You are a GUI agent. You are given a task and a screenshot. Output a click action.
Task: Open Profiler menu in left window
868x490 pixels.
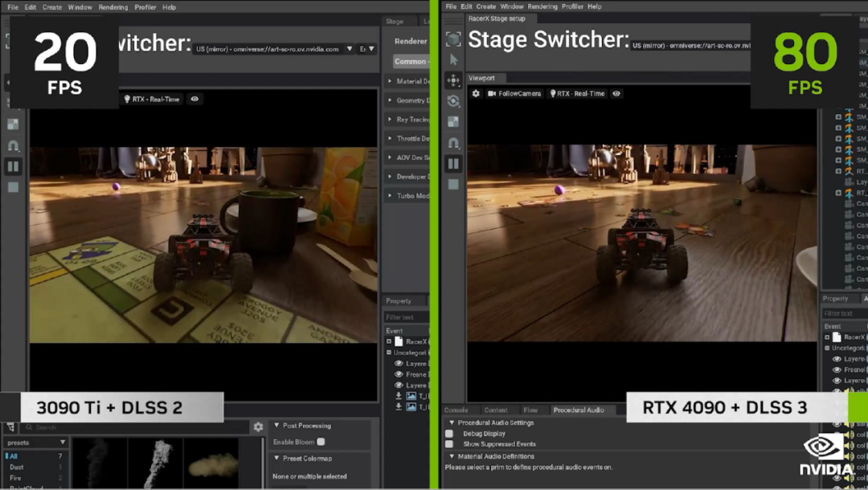[145, 7]
